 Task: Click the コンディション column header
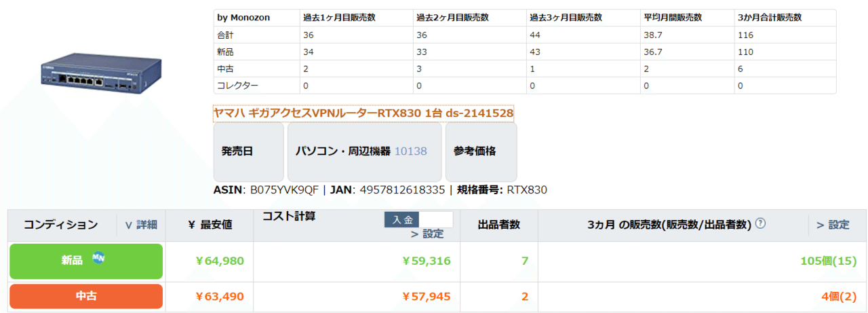pyautogui.click(x=61, y=225)
